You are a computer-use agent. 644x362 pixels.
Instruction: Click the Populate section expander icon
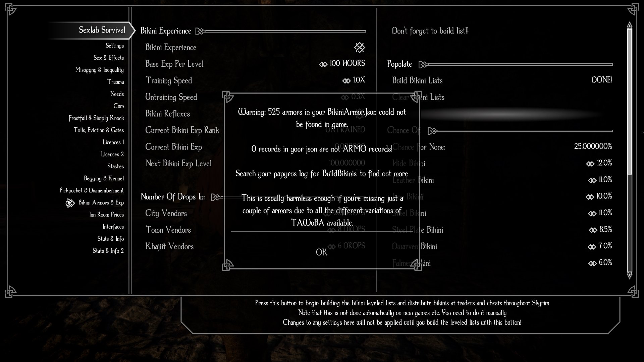422,64
